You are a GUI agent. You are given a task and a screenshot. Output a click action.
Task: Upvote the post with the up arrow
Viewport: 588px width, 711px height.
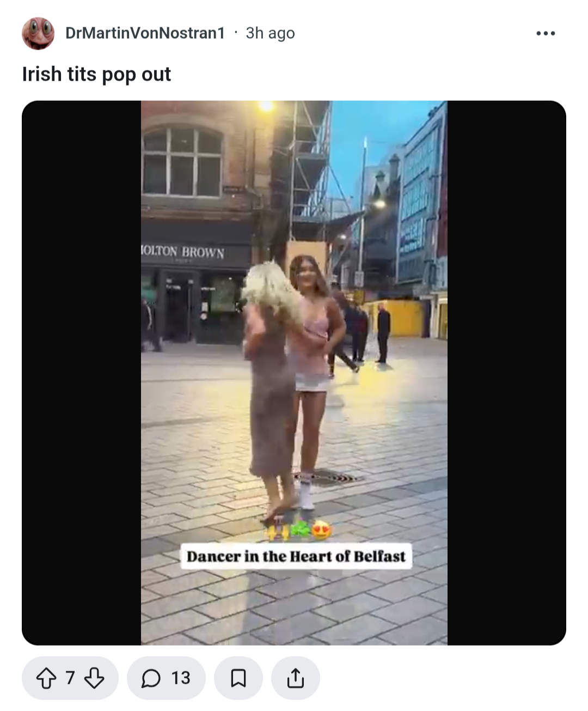click(46, 678)
